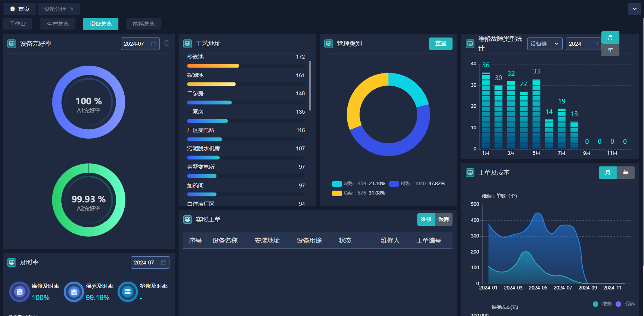Switch to the 能耗总览 tab

[x=143, y=24]
